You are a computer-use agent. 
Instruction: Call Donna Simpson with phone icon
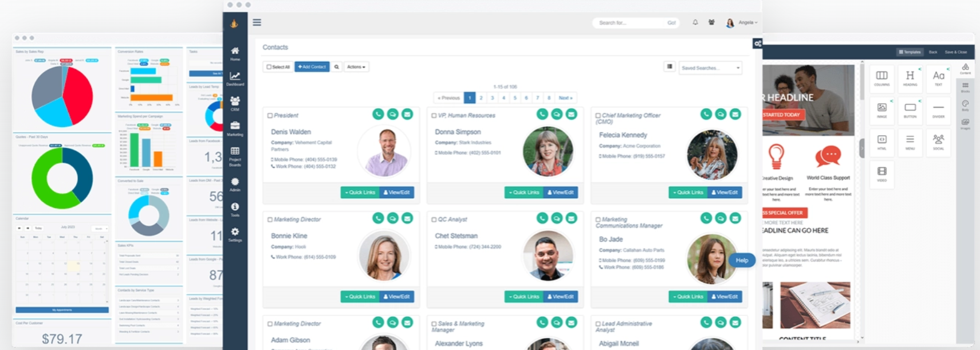tap(542, 114)
